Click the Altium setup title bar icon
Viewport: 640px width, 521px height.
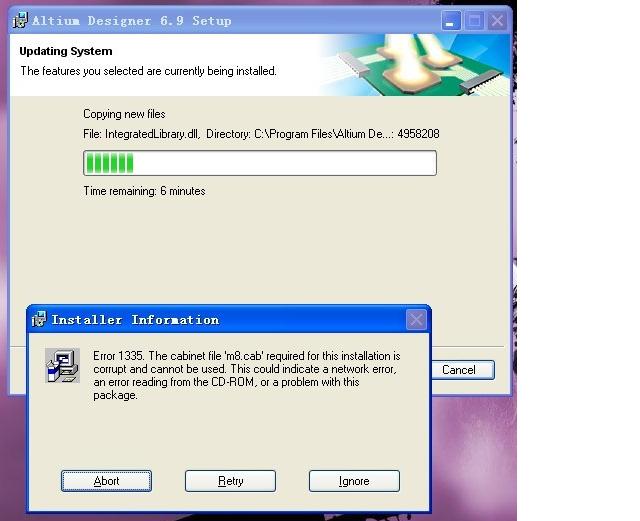point(20,20)
